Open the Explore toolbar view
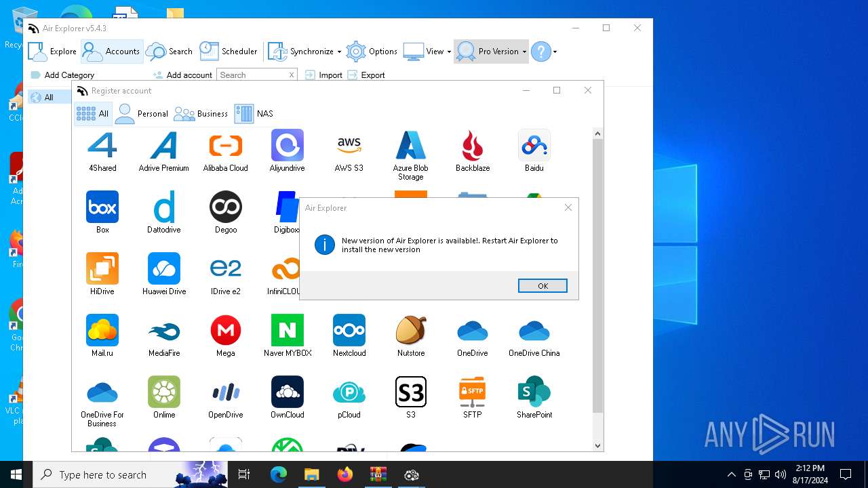This screenshot has height=488, width=868. pyautogui.click(x=52, y=52)
